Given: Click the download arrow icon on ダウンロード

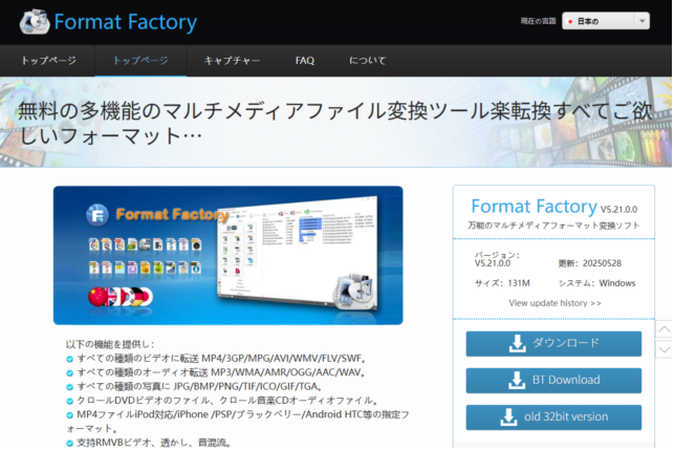Looking at the screenshot, I should tap(518, 343).
